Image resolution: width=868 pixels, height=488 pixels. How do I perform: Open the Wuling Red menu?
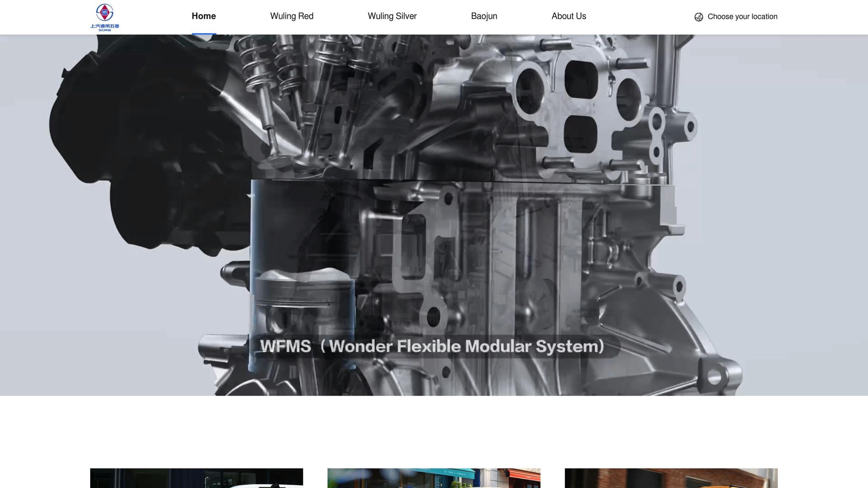[292, 16]
